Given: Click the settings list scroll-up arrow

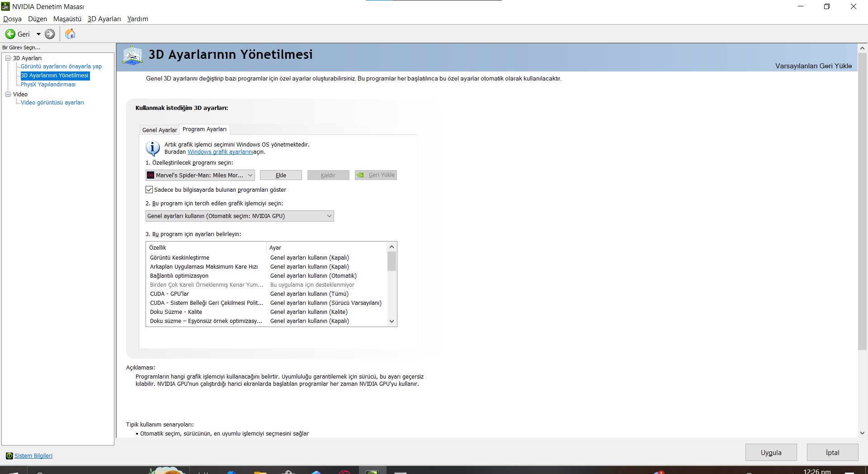Looking at the screenshot, I should [x=392, y=246].
